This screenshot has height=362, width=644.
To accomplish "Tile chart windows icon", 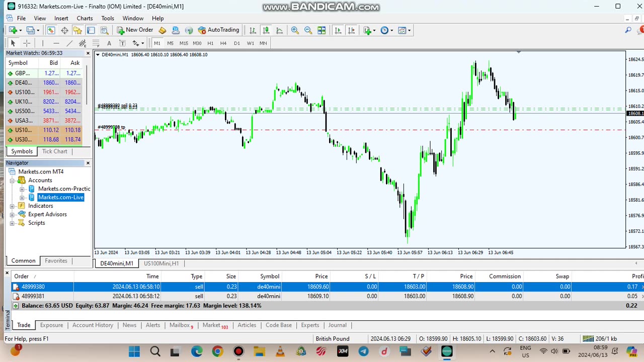I will [321, 30].
